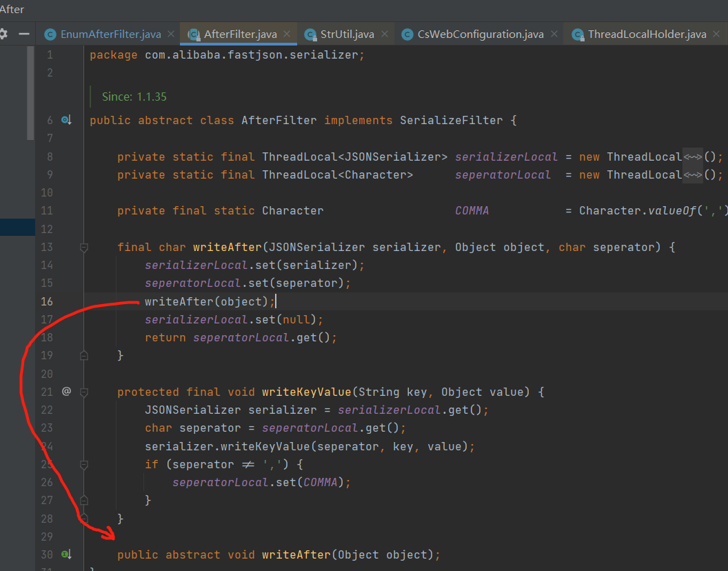Click the abstract writeAfter declaration on line 30
This screenshot has height=571, width=728.
279,554
